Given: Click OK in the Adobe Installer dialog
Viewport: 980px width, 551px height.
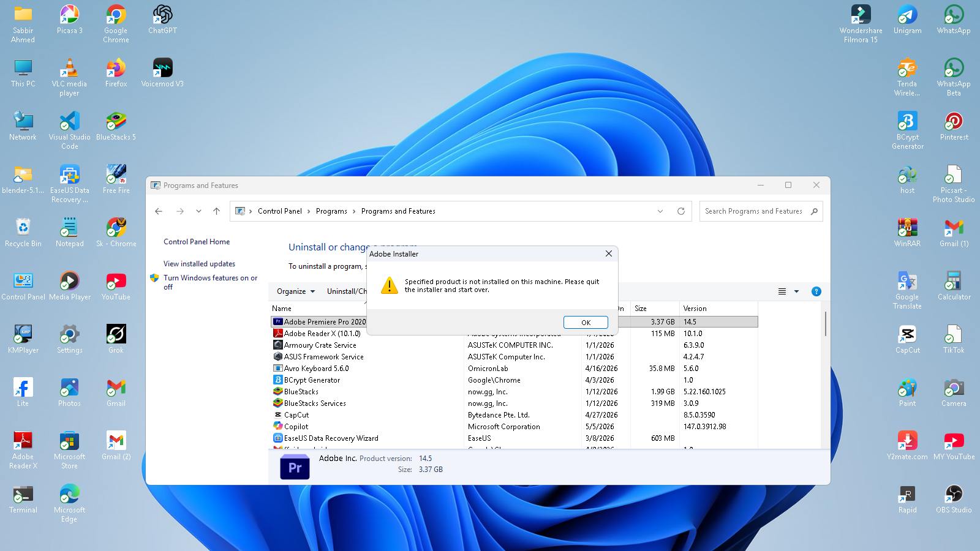Looking at the screenshot, I should coord(586,323).
